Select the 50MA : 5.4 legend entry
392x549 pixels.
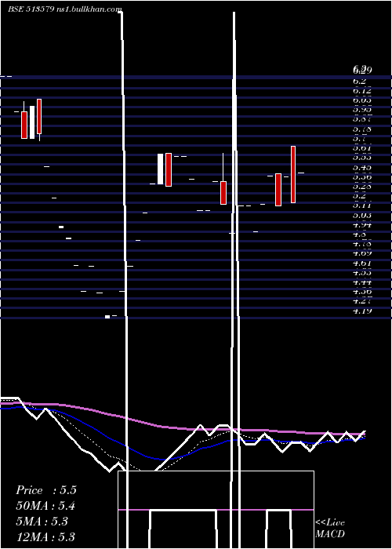tap(45, 506)
